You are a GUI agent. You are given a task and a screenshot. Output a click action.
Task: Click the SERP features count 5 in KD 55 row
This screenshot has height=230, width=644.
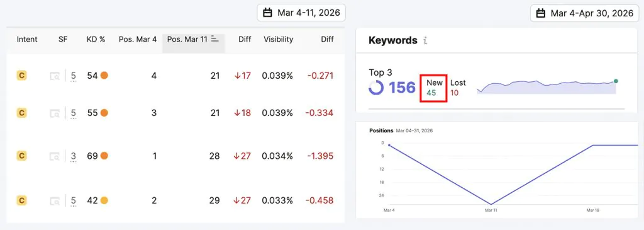74,113
